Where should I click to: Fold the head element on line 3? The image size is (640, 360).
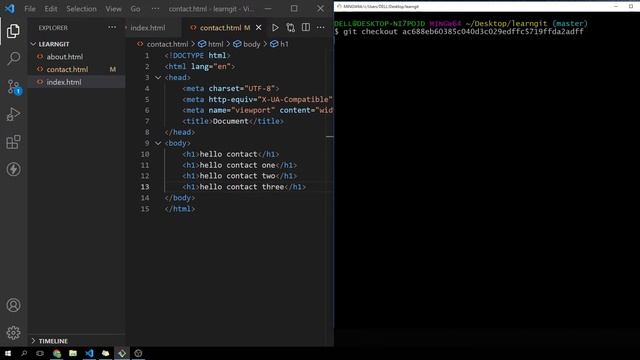[x=158, y=77]
